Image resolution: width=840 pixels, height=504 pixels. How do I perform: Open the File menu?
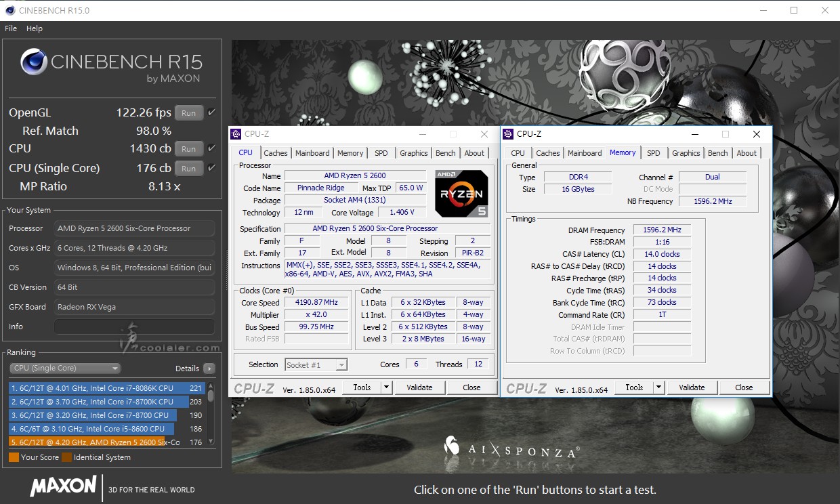click(11, 28)
